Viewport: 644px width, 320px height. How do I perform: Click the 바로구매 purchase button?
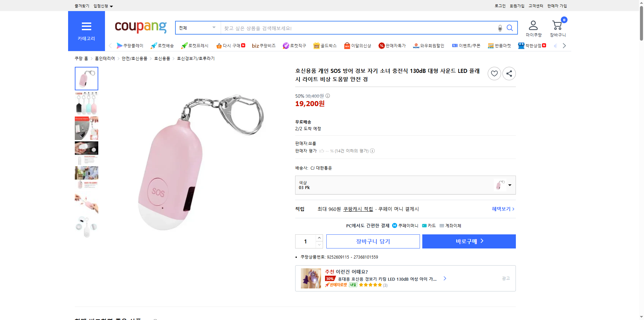(469, 241)
